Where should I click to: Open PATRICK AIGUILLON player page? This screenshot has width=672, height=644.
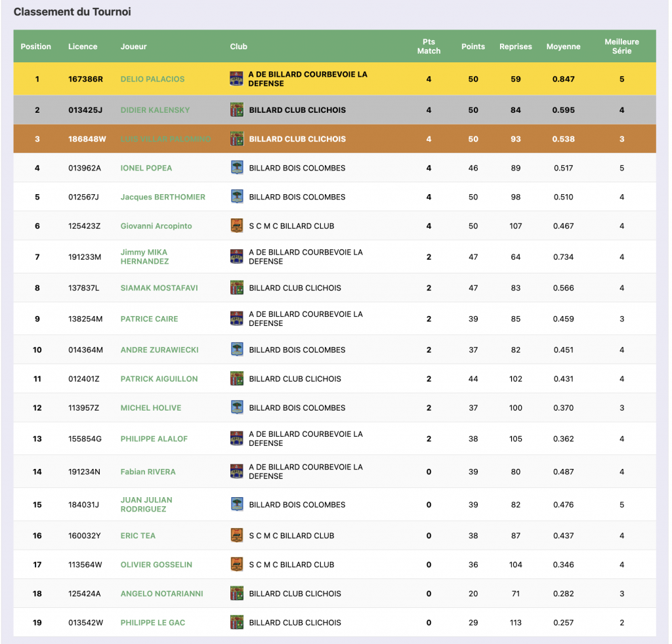[159, 379]
